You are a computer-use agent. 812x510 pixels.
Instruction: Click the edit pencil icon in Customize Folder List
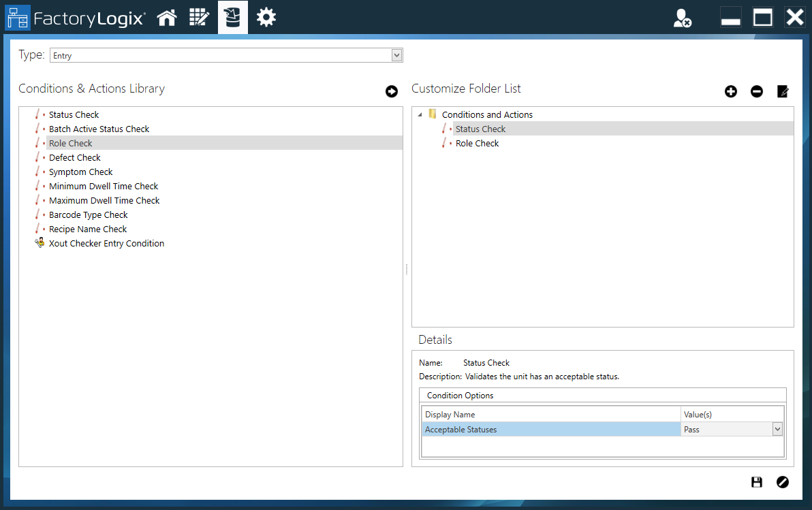[x=783, y=92]
